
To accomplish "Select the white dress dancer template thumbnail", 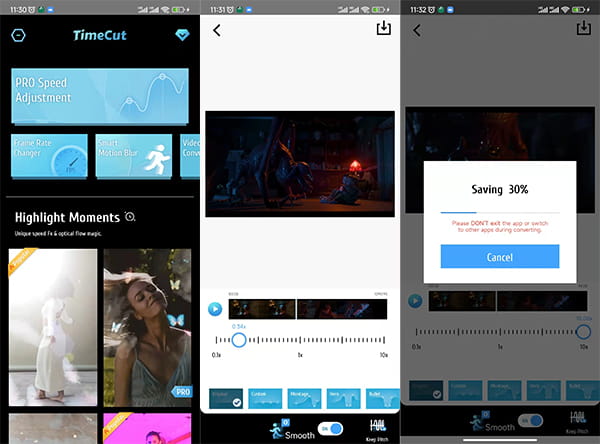I will (x=53, y=327).
